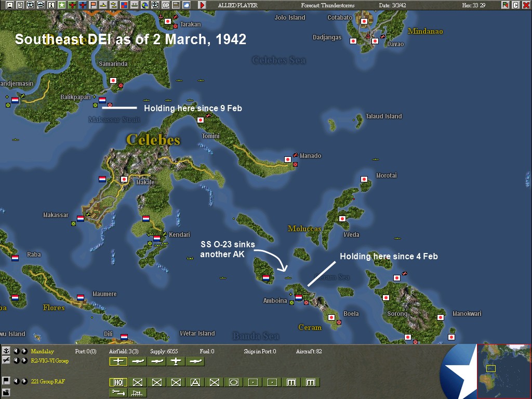Image resolution: width=532 pixels, height=399 pixels.
Task: Click the 'Date: 3/3/42' text
Action: (x=393, y=5)
